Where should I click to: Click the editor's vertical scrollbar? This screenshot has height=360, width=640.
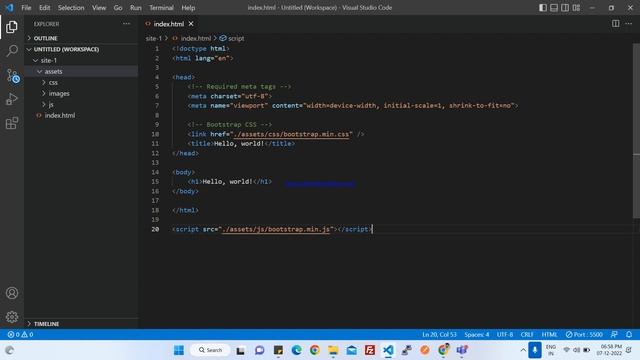coord(636,131)
